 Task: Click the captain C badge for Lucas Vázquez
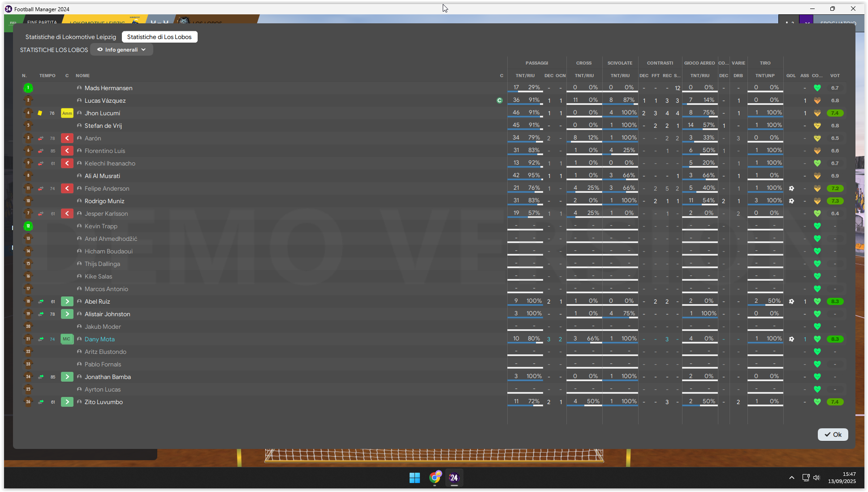[500, 100]
